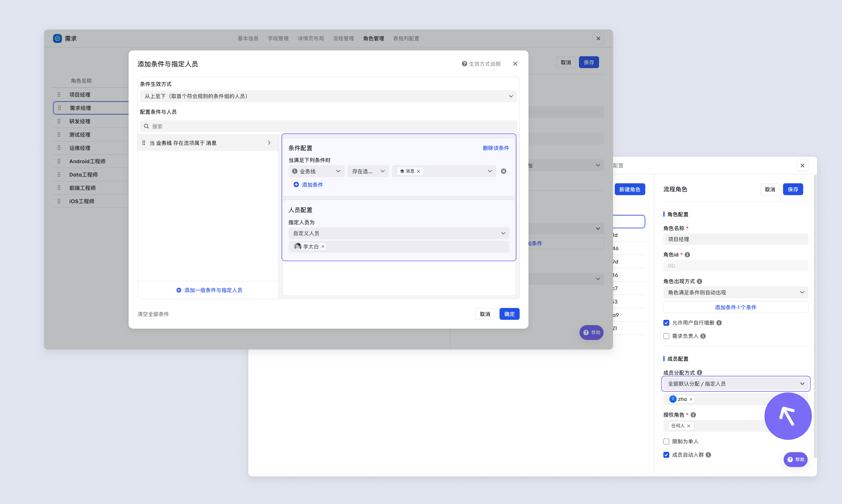
Task: Open the 条件生效方式 dropdown
Action: (x=328, y=96)
